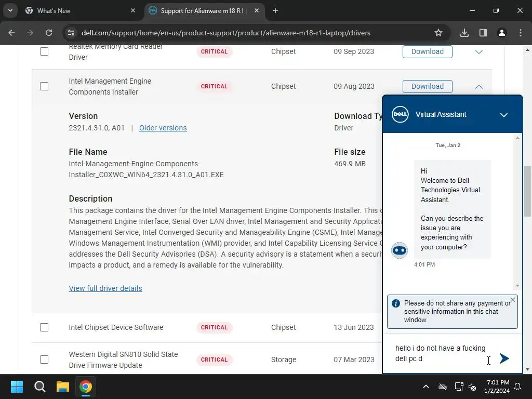
Task: Show hidden system tray icons
Action: point(426,387)
